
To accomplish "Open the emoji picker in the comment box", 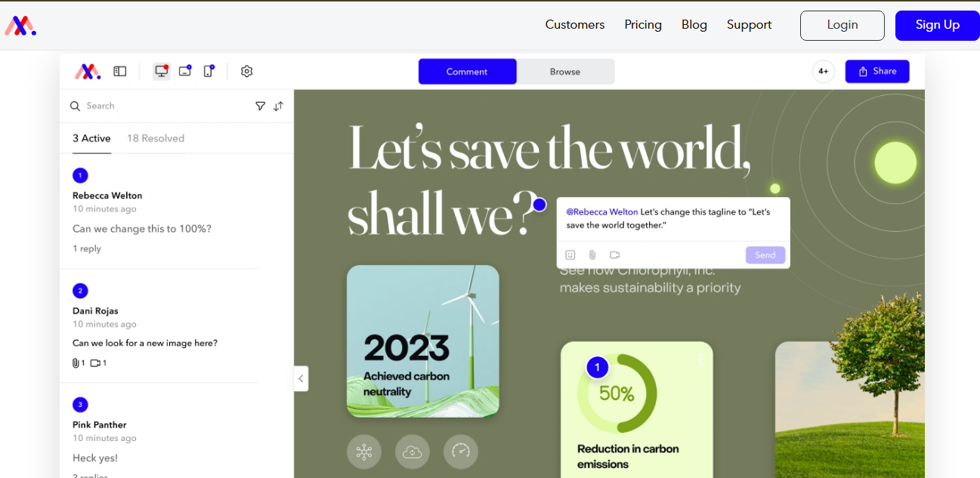I will pyautogui.click(x=570, y=254).
